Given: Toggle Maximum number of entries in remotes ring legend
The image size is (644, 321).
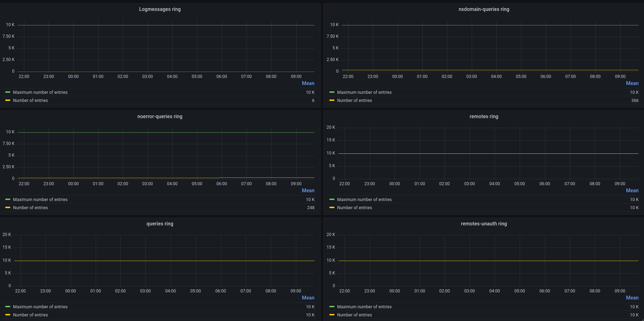Looking at the screenshot, I should point(364,200).
